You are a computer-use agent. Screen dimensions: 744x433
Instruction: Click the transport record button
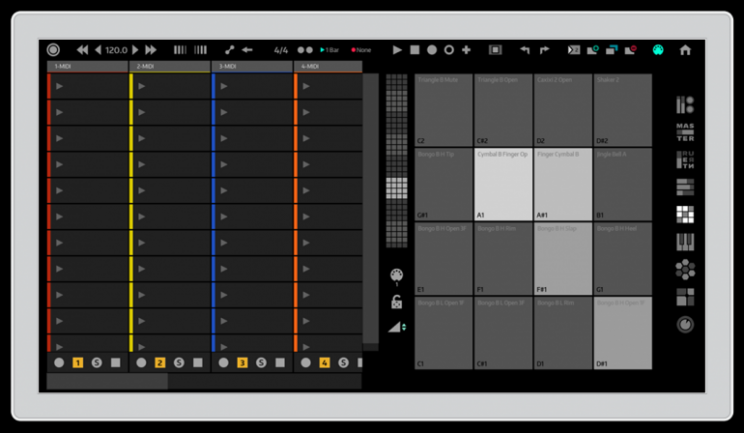432,50
